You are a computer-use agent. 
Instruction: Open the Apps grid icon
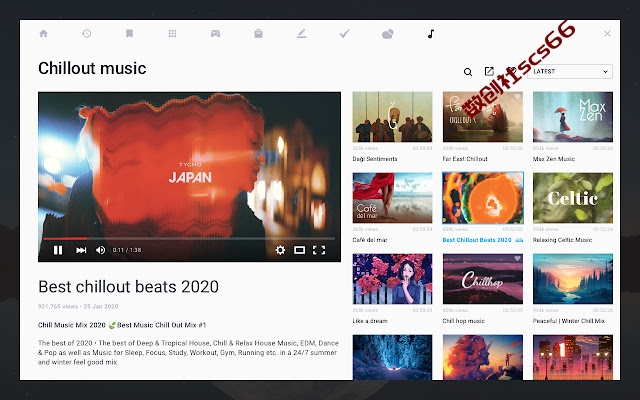coord(172,33)
